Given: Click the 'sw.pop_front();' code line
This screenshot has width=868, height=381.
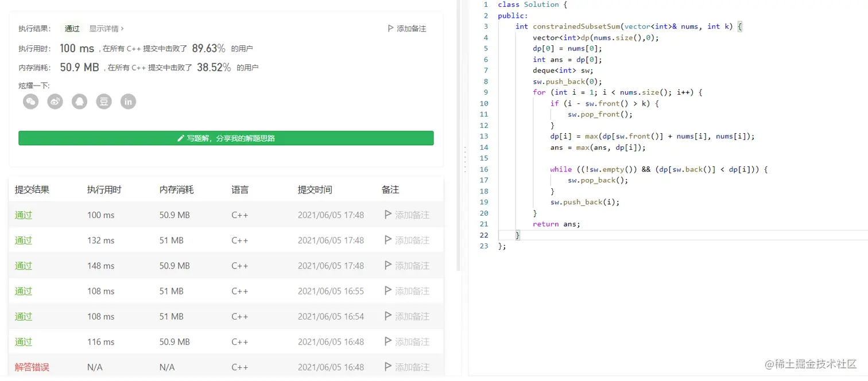Looking at the screenshot, I should pyautogui.click(x=600, y=114).
